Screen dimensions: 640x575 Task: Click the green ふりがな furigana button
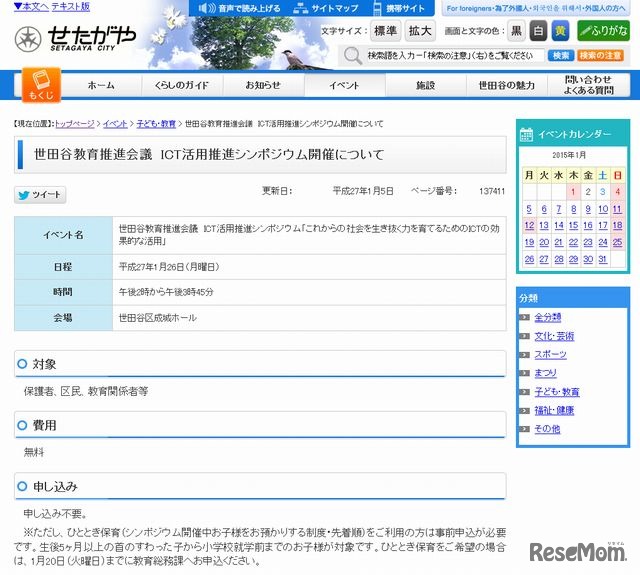(x=603, y=30)
